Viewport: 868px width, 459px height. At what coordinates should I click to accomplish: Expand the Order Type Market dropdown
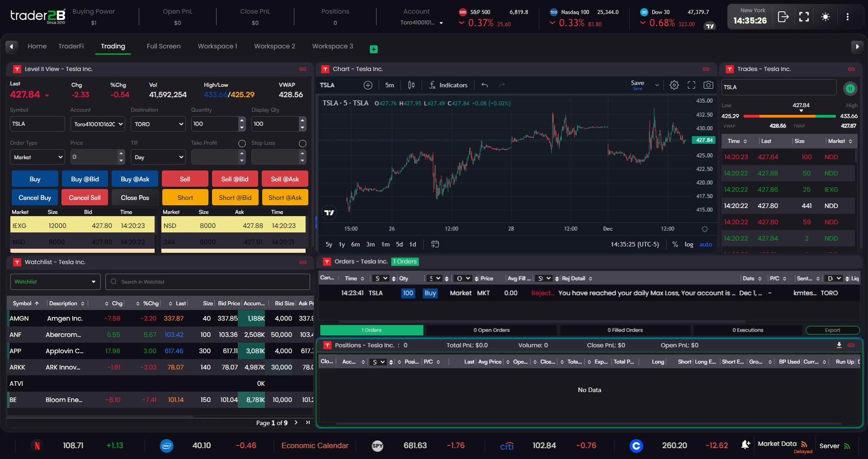pyautogui.click(x=38, y=157)
